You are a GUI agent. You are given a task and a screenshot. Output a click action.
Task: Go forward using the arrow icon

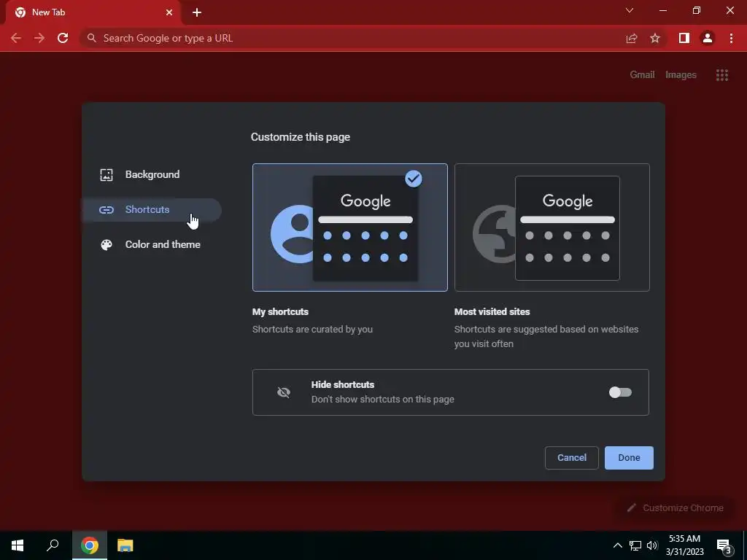coord(39,38)
